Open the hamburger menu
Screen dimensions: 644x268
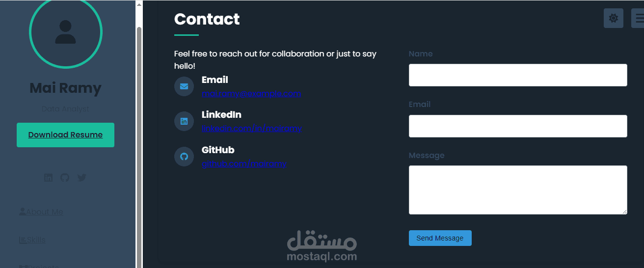[x=639, y=18]
